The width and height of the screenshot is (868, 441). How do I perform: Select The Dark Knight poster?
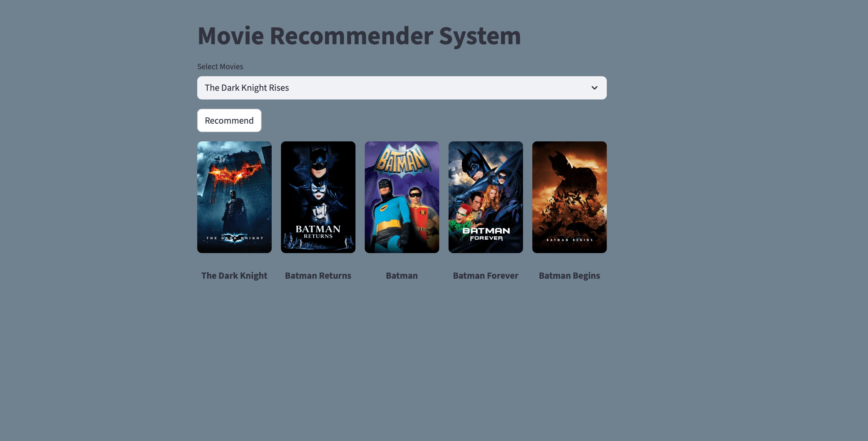(x=234, y=197)
